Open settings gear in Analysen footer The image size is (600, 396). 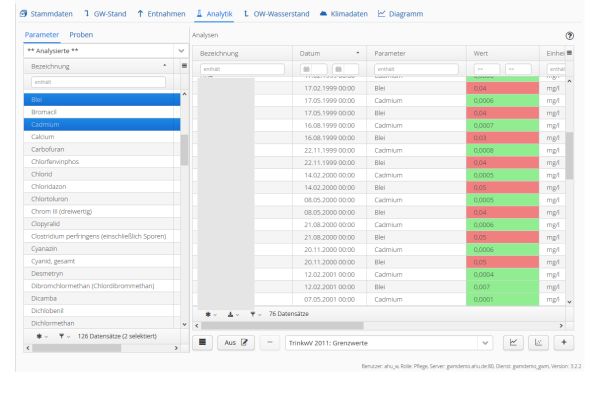click(210, 314)
